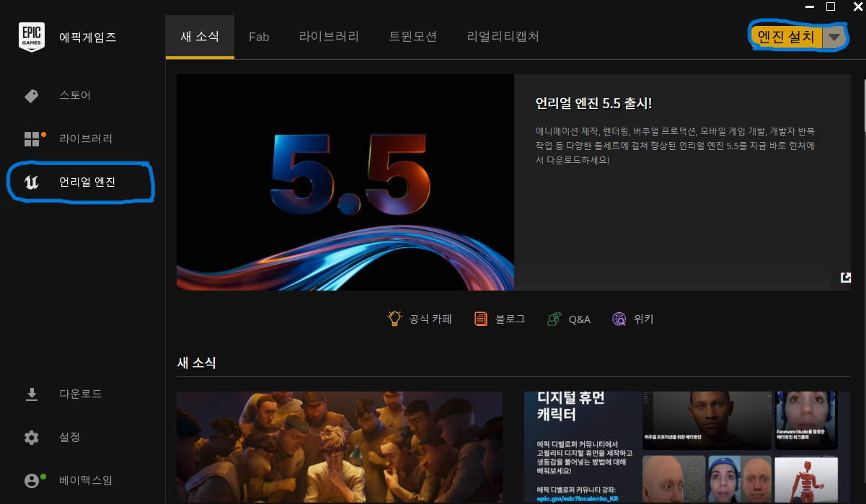Click the 에픽게임즈 title text
This screenshot has width=866, height=504.
tap(87, 37)
